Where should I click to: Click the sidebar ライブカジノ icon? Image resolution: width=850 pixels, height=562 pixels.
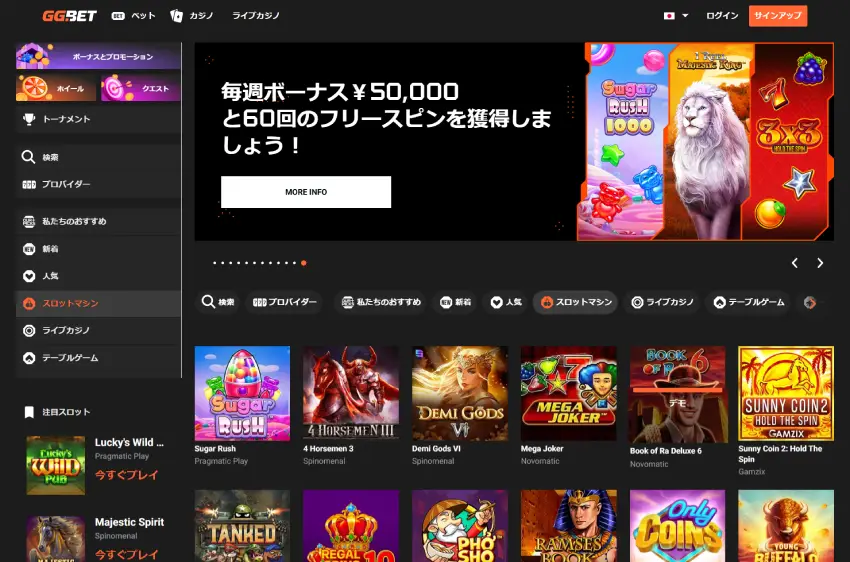[29, 331]
